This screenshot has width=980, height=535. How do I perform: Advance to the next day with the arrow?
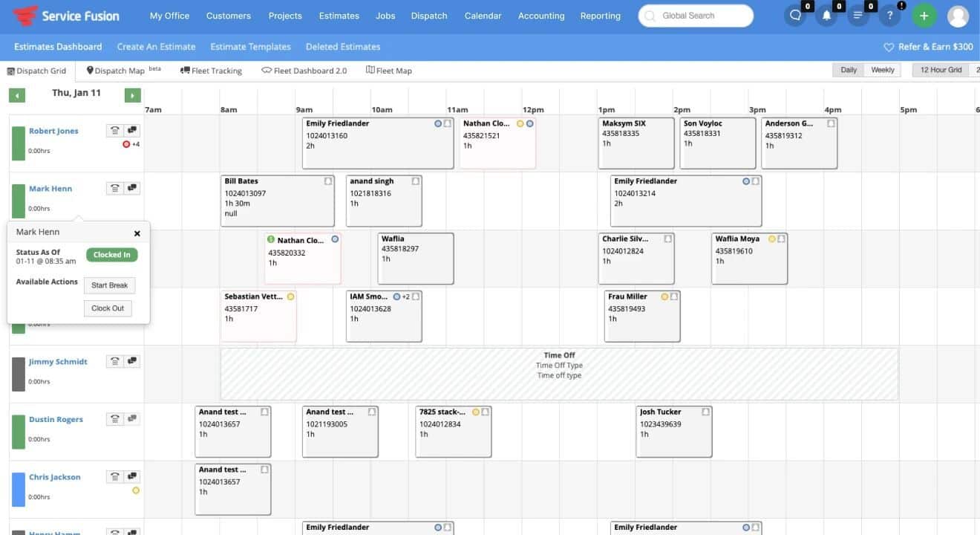[132, 95]
